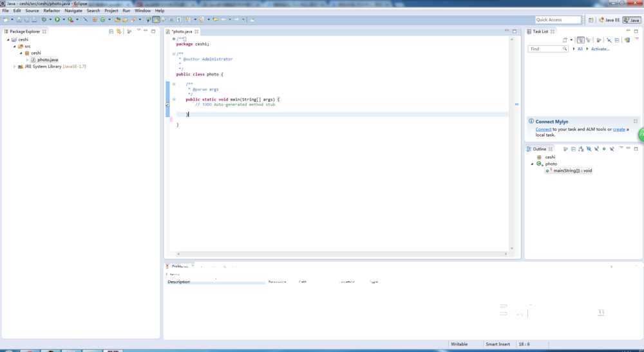Collapse the photo class in Outline

(x=533, y=164)
